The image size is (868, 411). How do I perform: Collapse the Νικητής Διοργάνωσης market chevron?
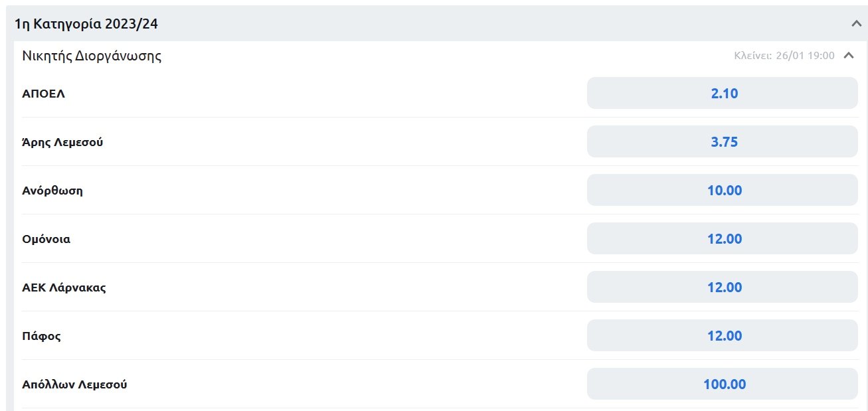[848, 56]
